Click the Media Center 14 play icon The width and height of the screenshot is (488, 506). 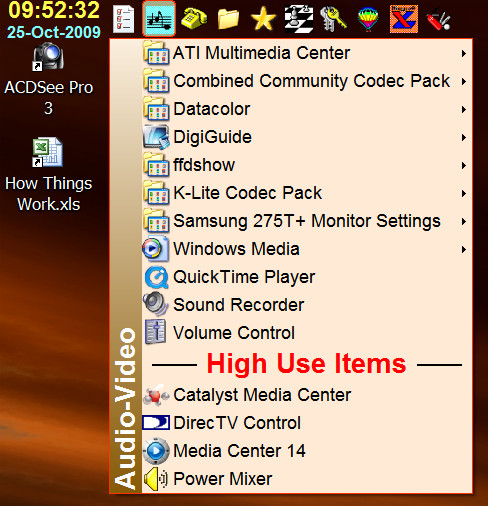(x=156, y=451)
